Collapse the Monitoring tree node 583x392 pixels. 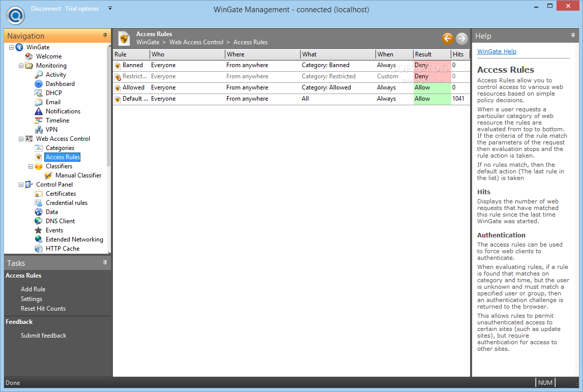pos(21,66)
